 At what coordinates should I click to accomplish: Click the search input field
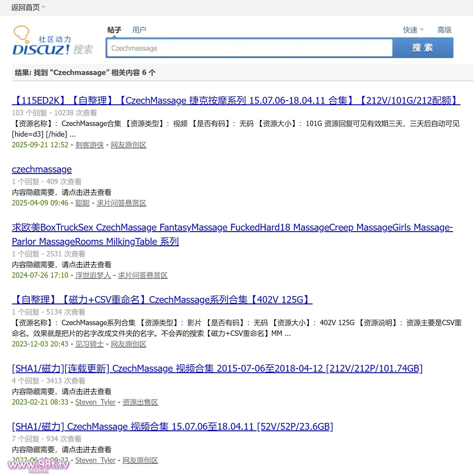249,48
